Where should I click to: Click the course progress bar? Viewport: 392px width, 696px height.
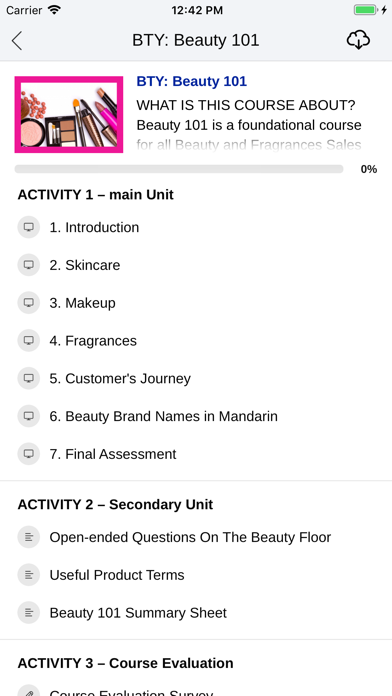pyautogui.click(x=179, y=169)
